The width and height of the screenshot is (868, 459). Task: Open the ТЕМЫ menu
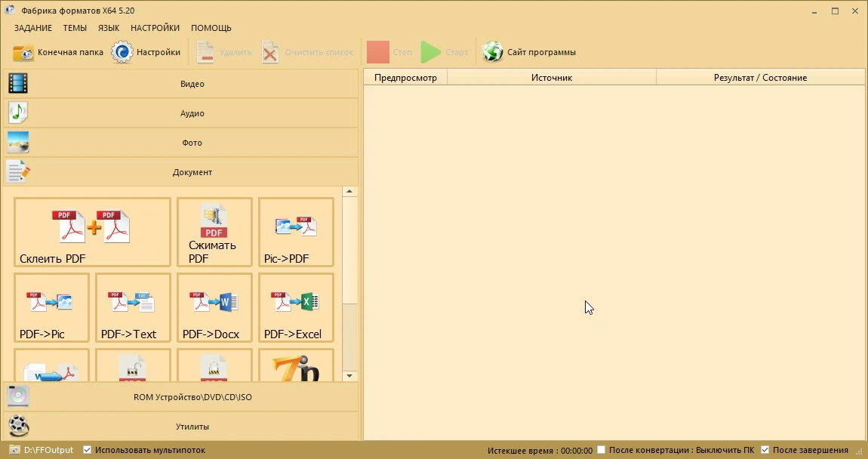click(75, 28)
